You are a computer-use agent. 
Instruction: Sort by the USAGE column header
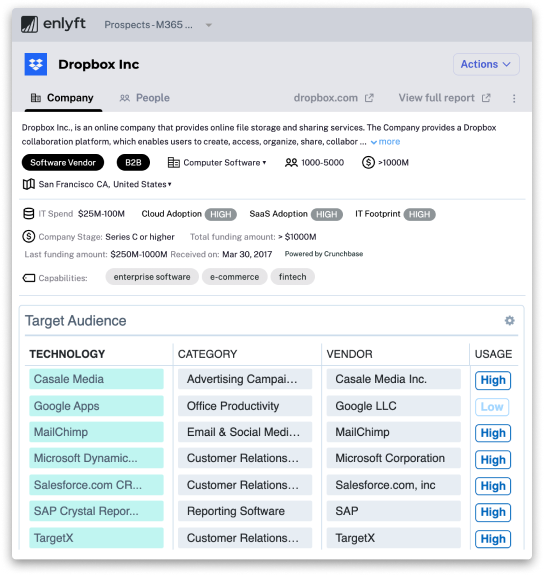click(x=493, y=354)
